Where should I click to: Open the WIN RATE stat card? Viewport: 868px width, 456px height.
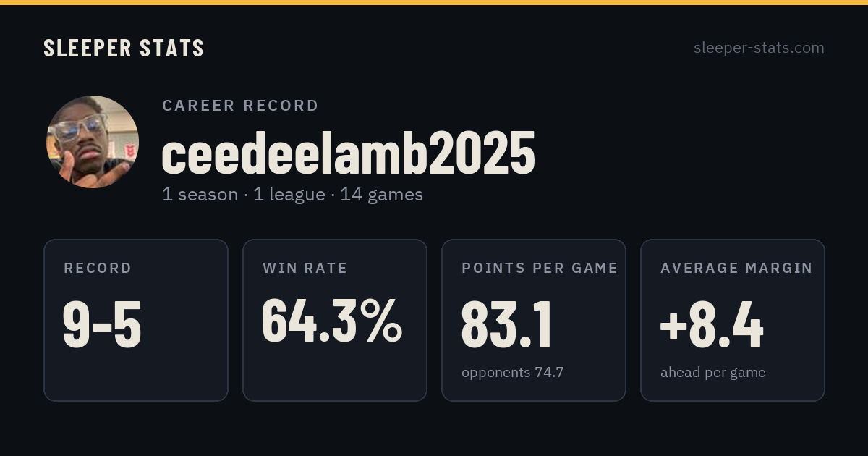tap(335, 320)
